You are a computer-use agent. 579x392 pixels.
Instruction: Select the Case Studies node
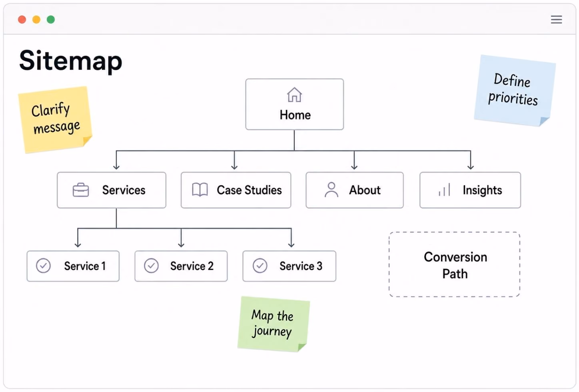[236, 190]
